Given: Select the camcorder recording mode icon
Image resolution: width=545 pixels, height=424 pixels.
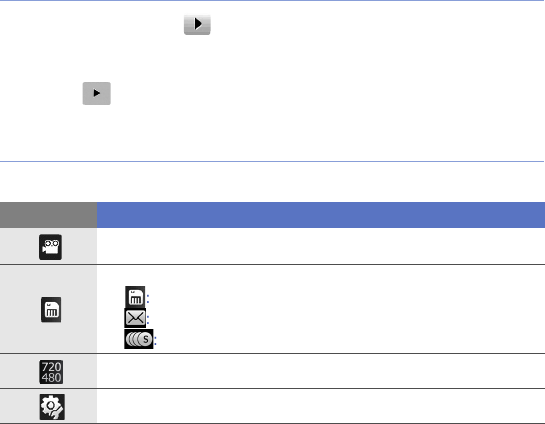Looking at the screenshot, I should point(50,247).
